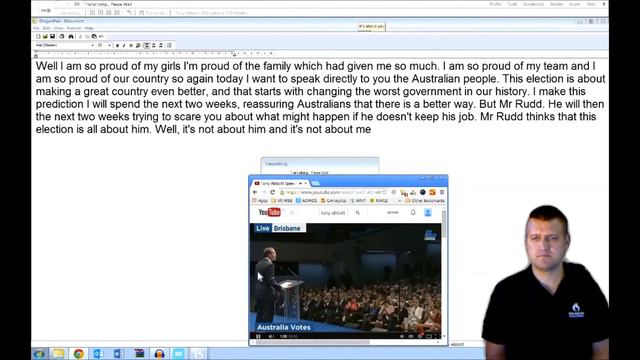Click the dark round extension icon in Chrome
The width and height of the screenshot is (640, 360).
pos(423,192)
